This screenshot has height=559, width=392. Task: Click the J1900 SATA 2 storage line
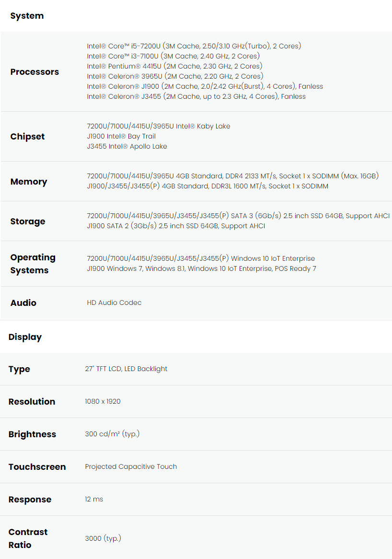176,226
